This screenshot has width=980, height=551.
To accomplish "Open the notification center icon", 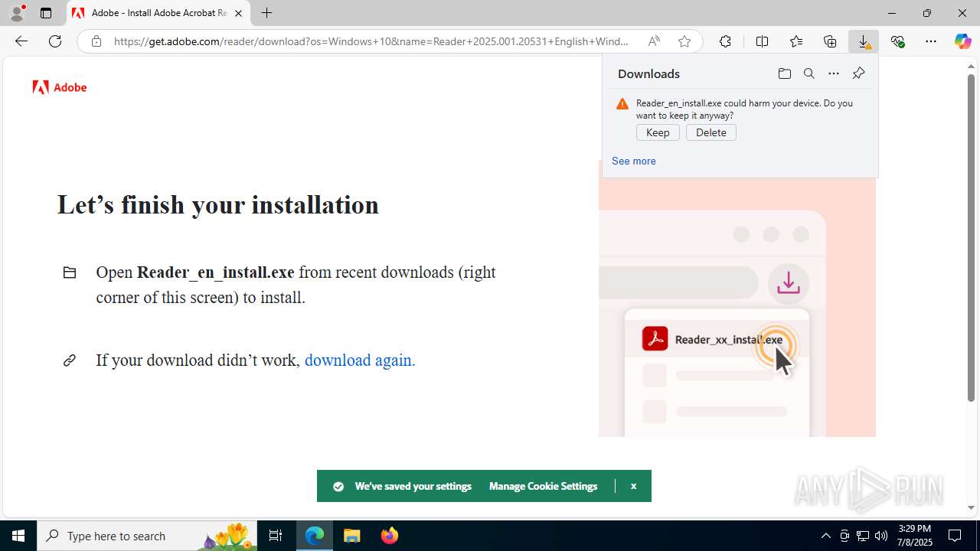I will (955, 536).
